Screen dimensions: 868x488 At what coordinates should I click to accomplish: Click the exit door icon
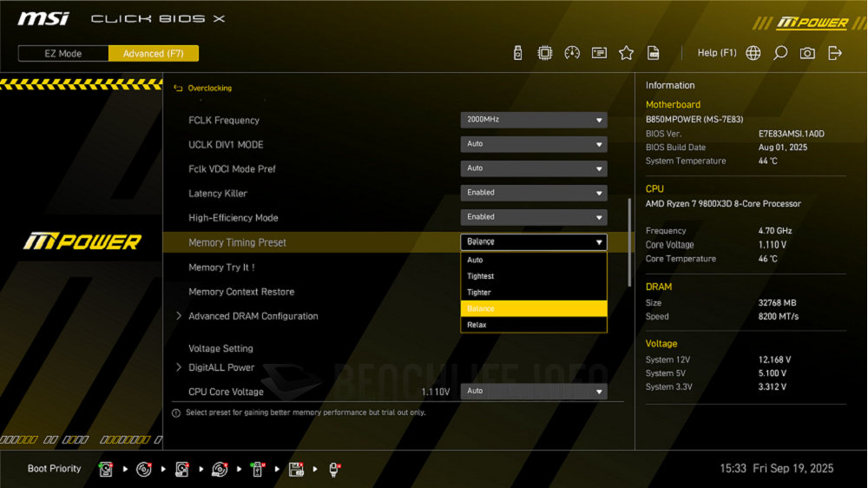click(835, 53)
